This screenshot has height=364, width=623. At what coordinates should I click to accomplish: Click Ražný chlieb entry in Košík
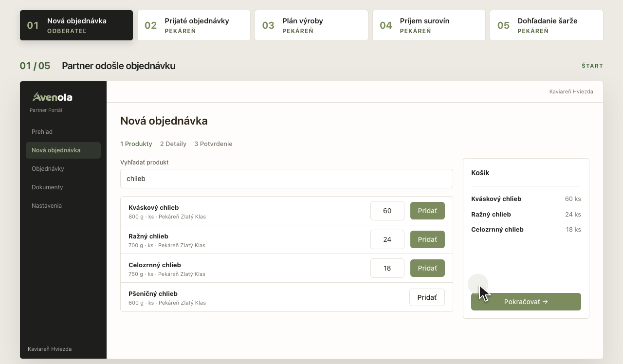point(491,215)
